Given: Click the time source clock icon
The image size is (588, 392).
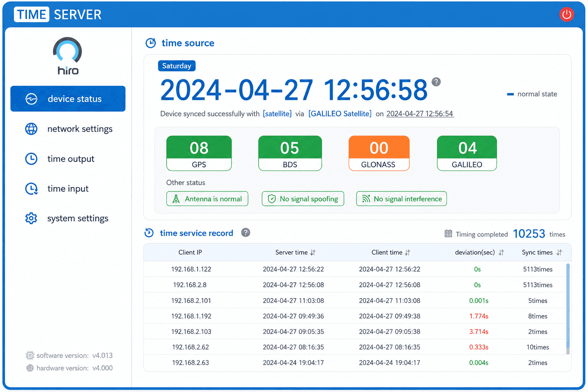Looking at the screenshot, I should (x=151, y=43).
